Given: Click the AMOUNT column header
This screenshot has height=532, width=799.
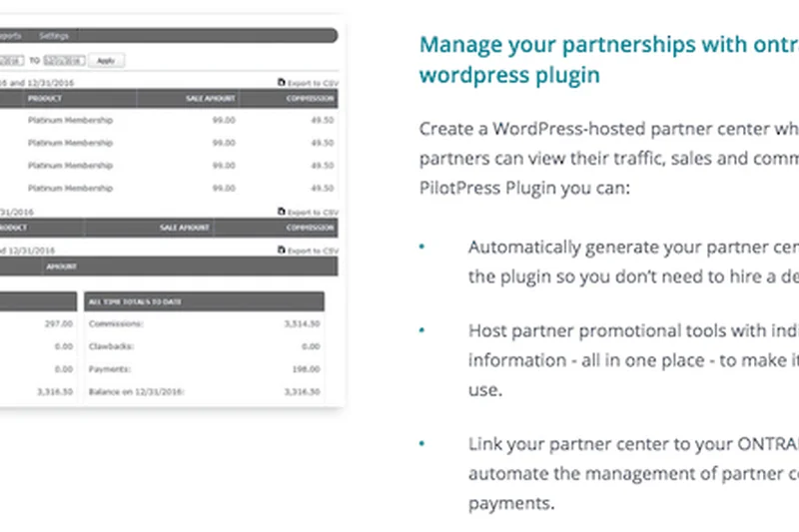Looking at the screenshot, I should 60,266.
